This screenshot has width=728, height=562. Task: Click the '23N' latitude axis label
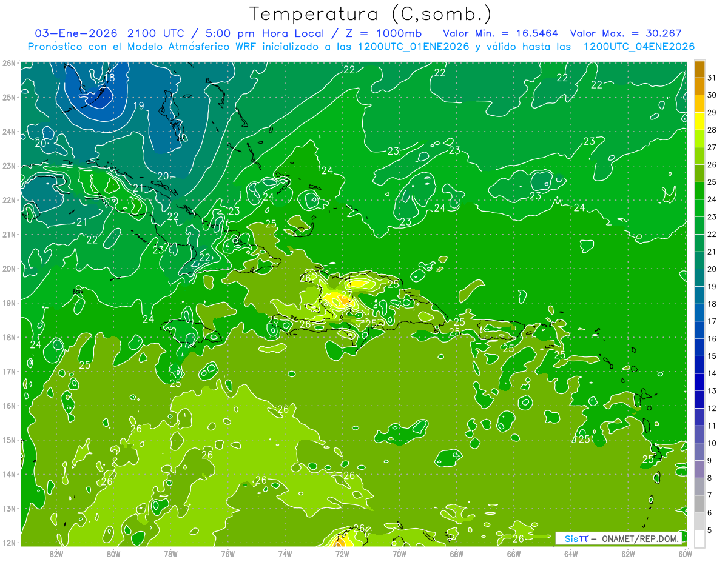point(8,166)
